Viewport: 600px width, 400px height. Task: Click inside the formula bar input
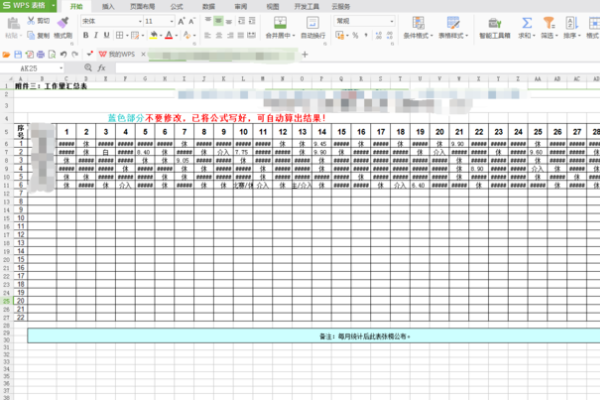357,68
